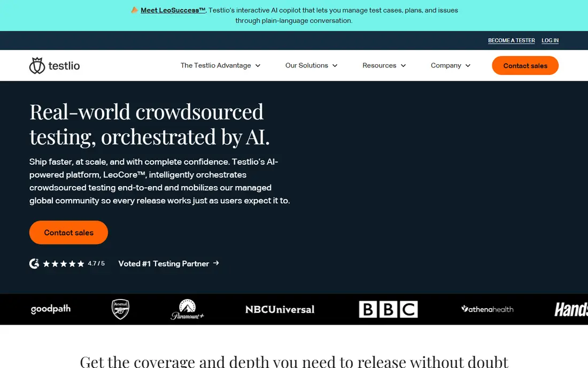The image size is (588, 368).
Task: Open the Our Solutions menu
Action: point(312,66)
